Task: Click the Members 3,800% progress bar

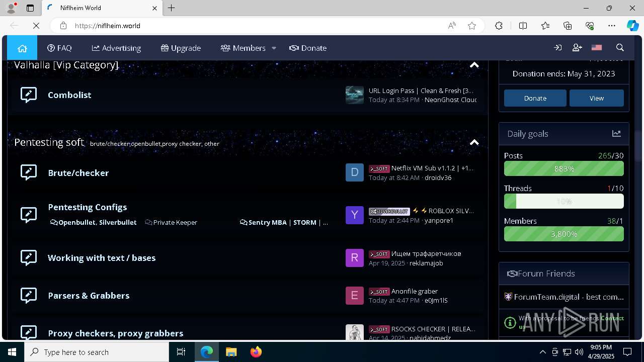Action: point(563,234)
